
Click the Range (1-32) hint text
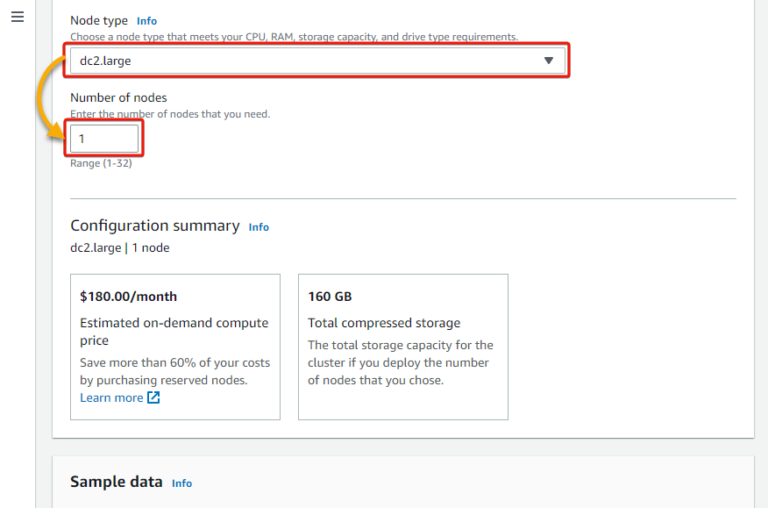(x=101, y=163)
